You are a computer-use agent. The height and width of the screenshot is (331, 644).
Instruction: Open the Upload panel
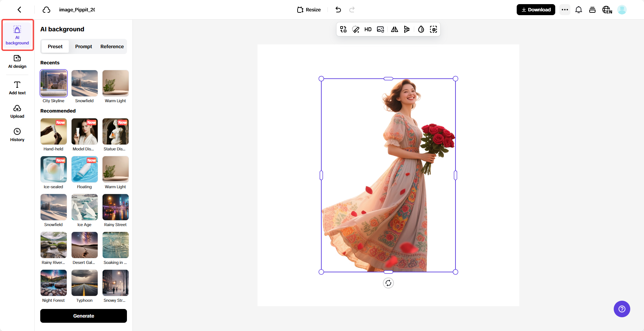click(17, 111)
